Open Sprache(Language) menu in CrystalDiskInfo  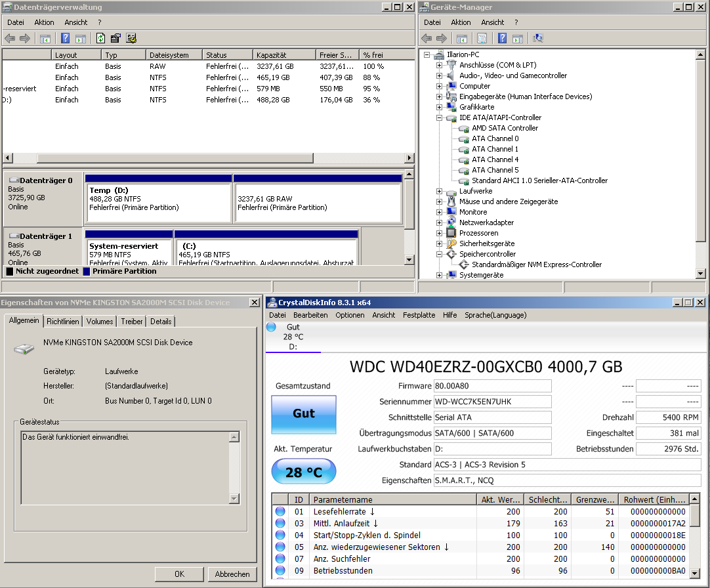495,315
